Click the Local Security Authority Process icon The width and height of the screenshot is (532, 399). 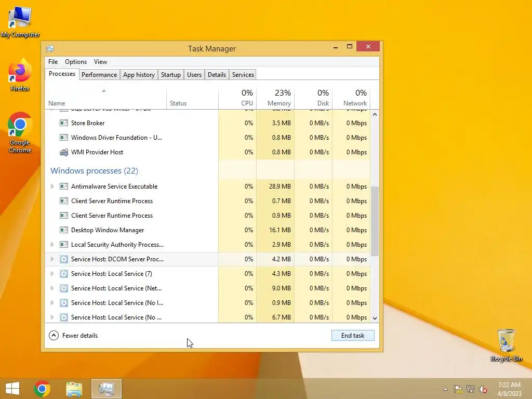[63, 245]
